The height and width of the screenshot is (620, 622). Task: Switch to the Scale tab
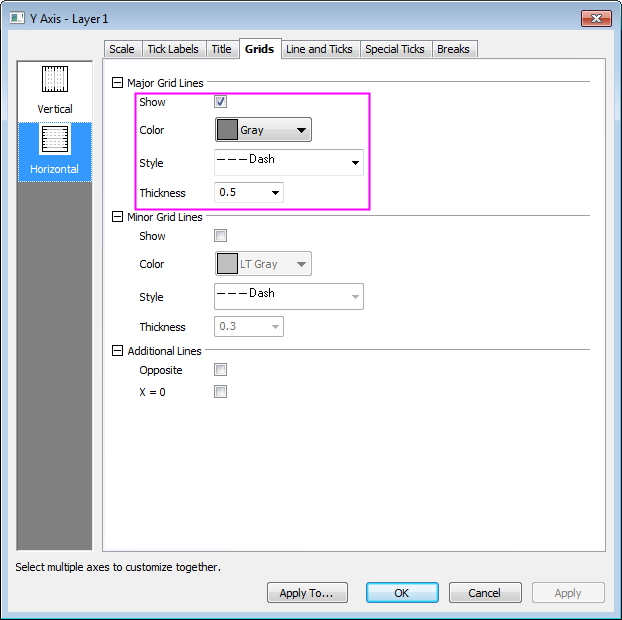122,49
